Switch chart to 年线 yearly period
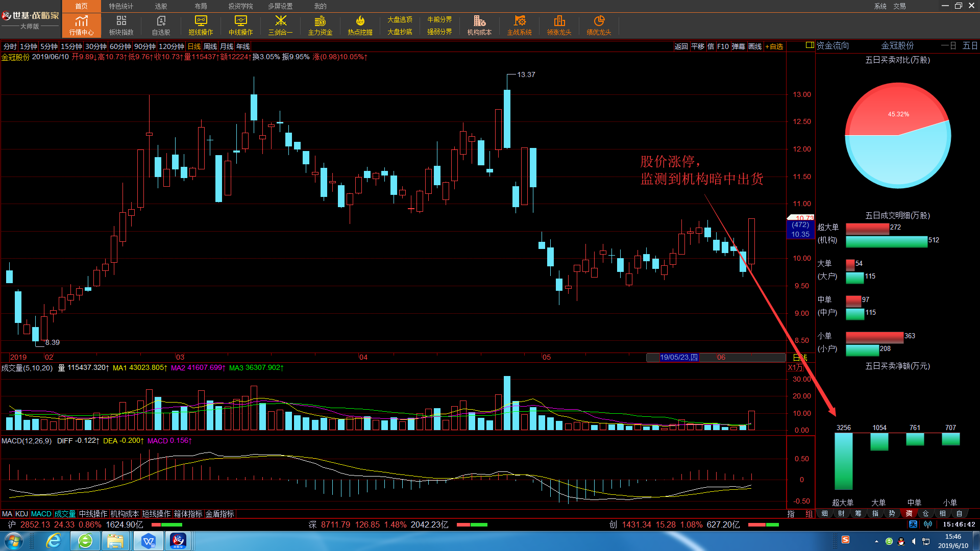 pos(243,46)
